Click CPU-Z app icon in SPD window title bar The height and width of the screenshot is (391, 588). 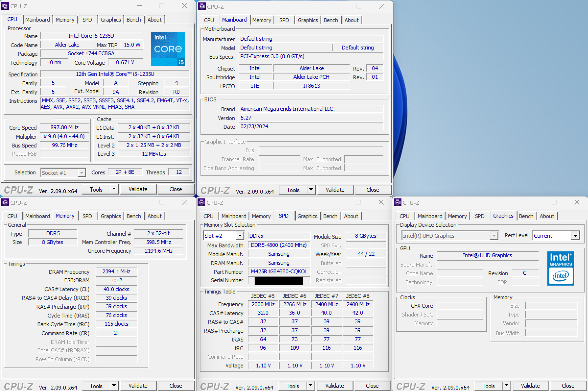pos(201,202)
